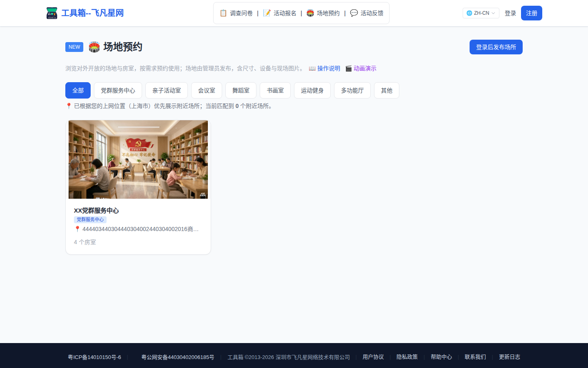Open the 更新日志 footer link
Viewport: 588px width, 368px height.
[x=510, y=357]
